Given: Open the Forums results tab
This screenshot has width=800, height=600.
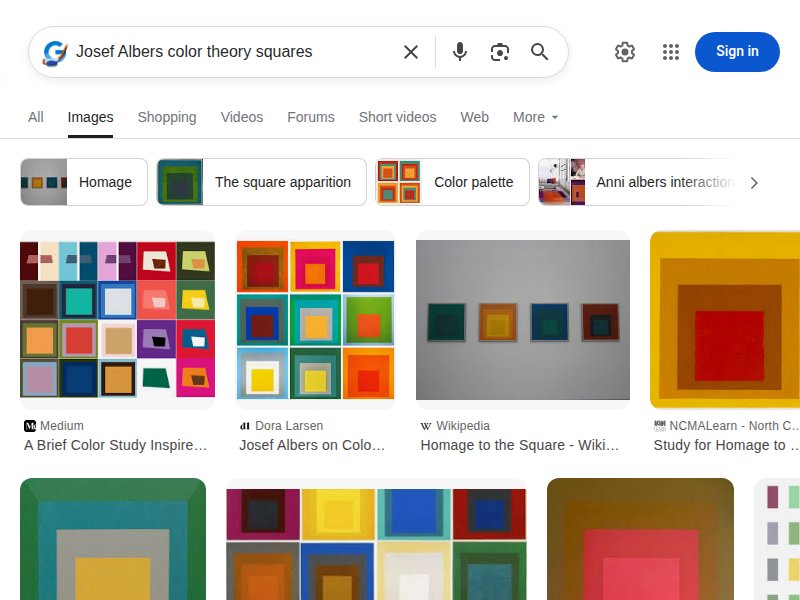Looking at the screenshot, I should (311, 117).
